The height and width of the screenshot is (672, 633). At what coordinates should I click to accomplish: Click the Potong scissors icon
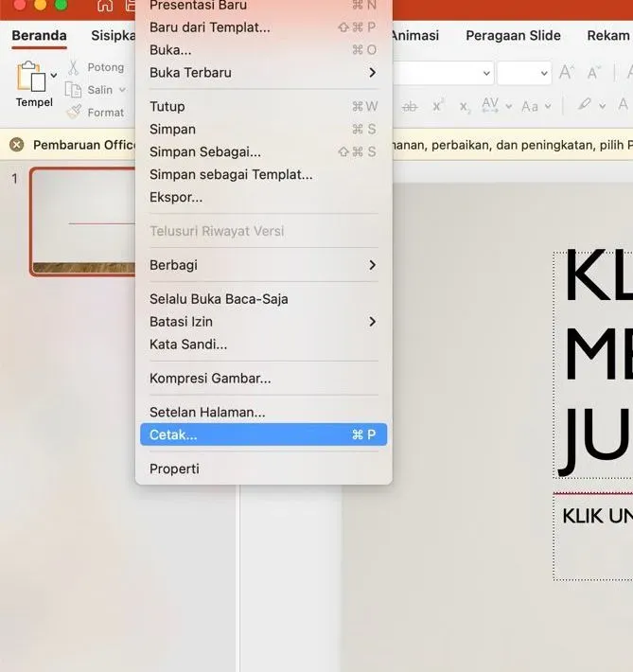73,68
